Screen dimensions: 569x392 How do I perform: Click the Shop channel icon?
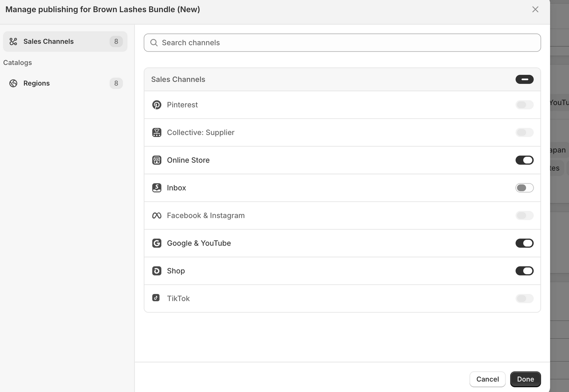157,271
